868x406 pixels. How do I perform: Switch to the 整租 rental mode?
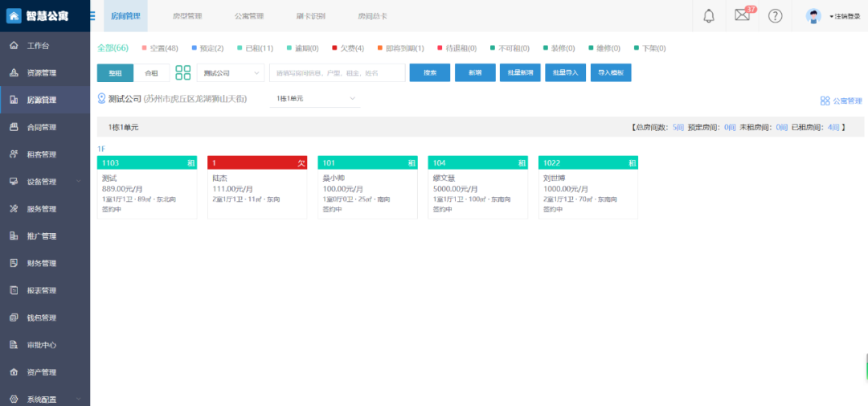(115, 72)
